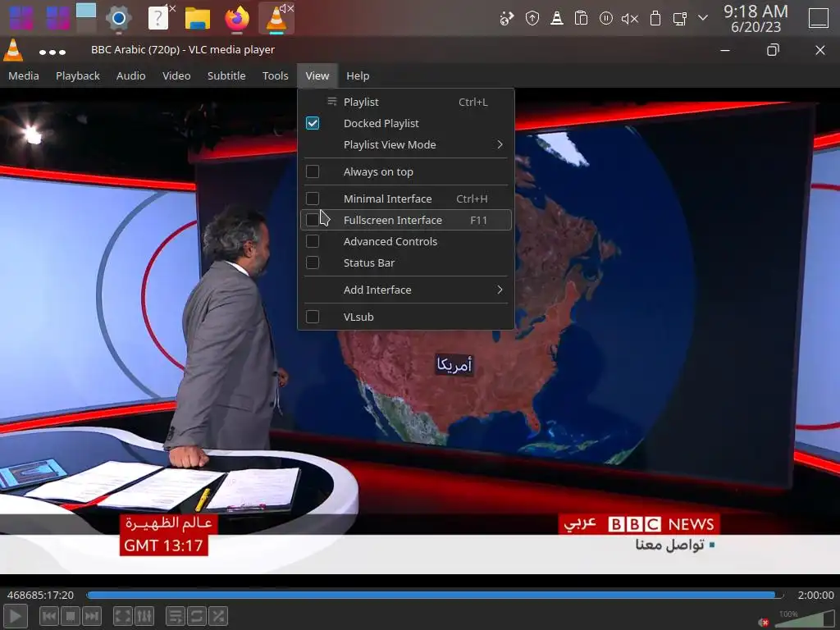
Task: Open the Playback menu
Action: pyautogui.click(x=78, y=75)
